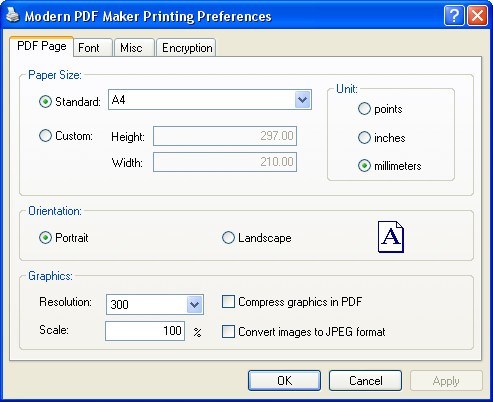
Task: Click the custom Height field
Action: click(225, 136)
